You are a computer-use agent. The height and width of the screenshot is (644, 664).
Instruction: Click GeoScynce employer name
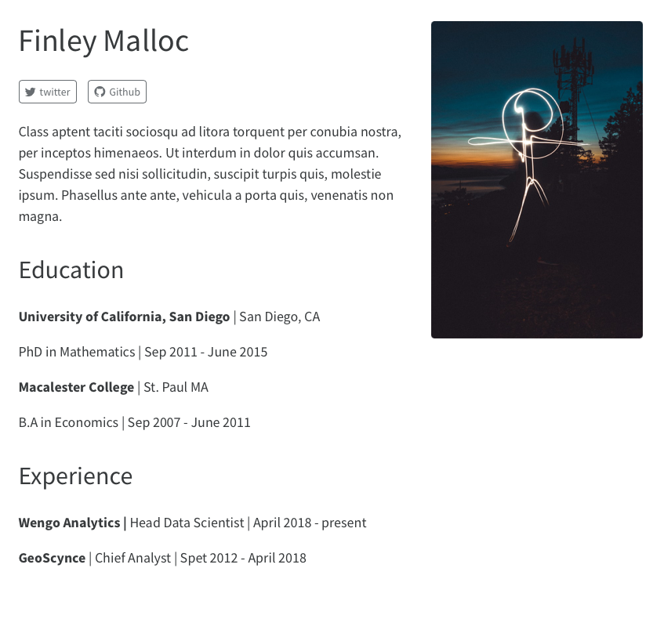52,558
